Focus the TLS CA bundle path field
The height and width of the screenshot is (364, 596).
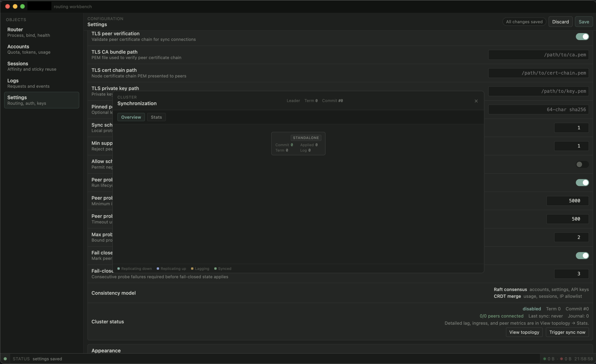tap(538, 55)
